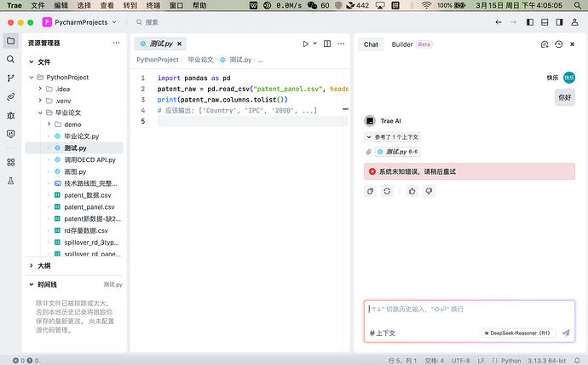Expand the demo folder
The height and width of the screenshot is (365, 588).
49,125
